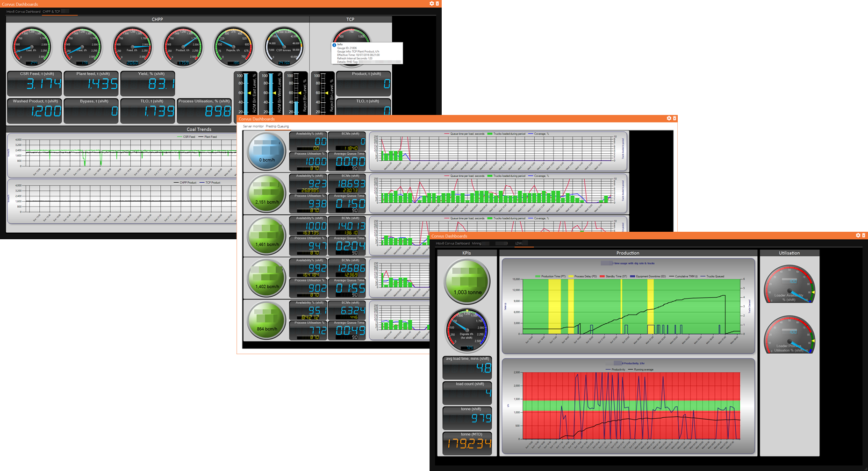
Task: Open settings gear in CHPP & TCP window
Action: [x=431, y=4]
